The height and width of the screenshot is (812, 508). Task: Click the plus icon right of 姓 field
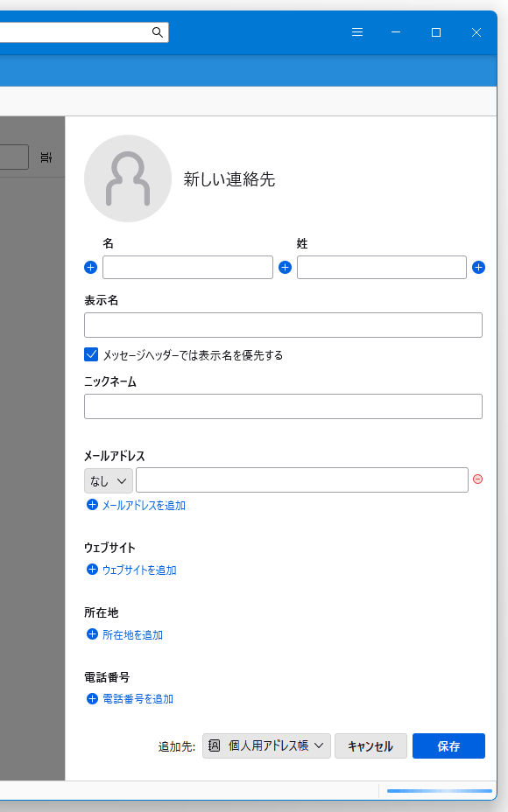pyautogui.click(x=478, y=267)
